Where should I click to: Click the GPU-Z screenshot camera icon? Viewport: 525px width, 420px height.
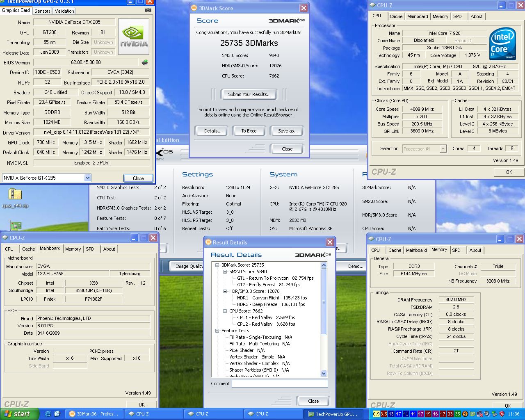tap(148, 10)
